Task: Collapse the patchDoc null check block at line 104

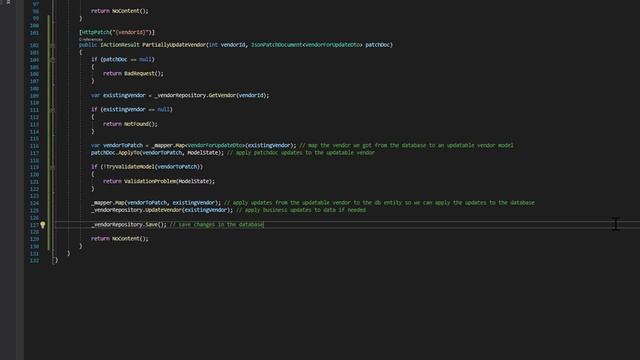Action: tap(53, 60)
